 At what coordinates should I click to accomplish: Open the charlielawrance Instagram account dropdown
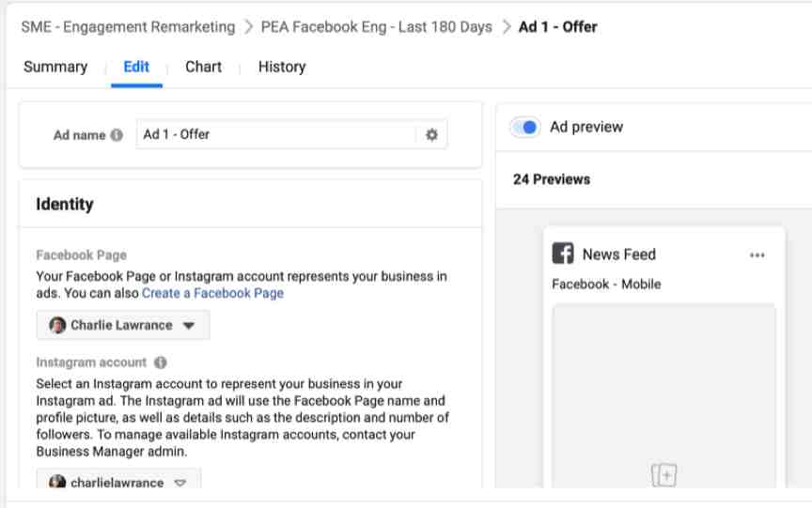pos(118,480)
